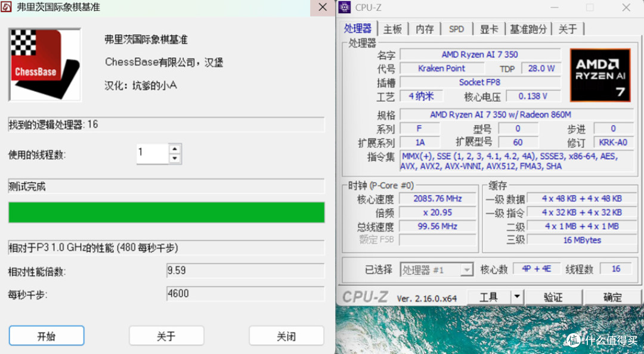Click the 99.56 MHz bus speed value
Image resolution: width=644 pixels, height=354 pixels.
pyautogui.click(x=438, y=226)
